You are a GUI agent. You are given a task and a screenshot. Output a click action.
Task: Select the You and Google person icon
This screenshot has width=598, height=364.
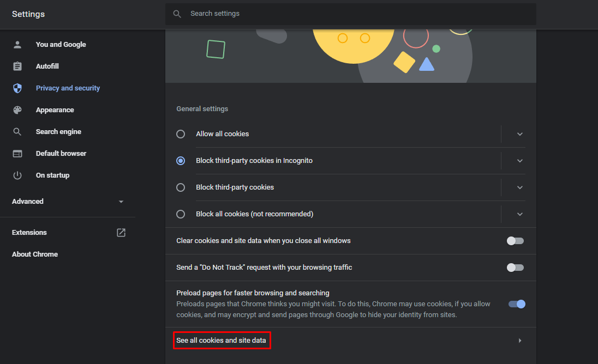(17, 44)
